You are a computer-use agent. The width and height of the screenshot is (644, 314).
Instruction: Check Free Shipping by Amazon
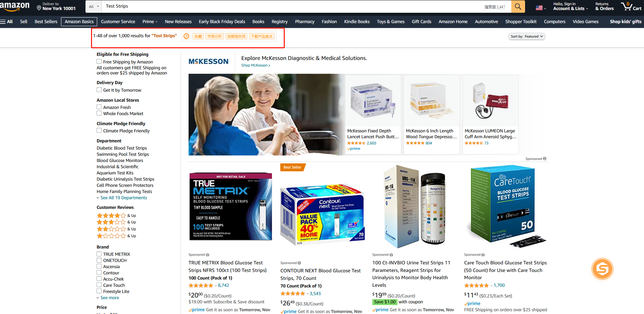99,62
